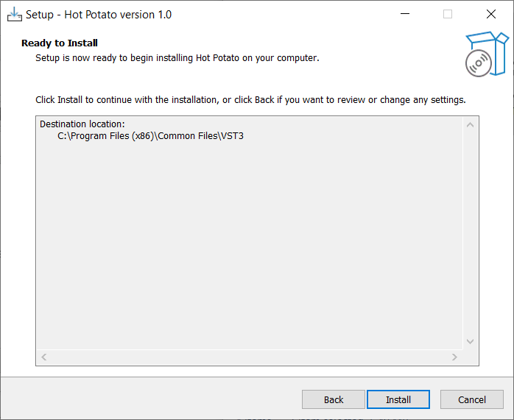The image size is (514, 420).
Task: Click the window title "Setup - Hot Potato version 1.0"
Action: [99, 15]
